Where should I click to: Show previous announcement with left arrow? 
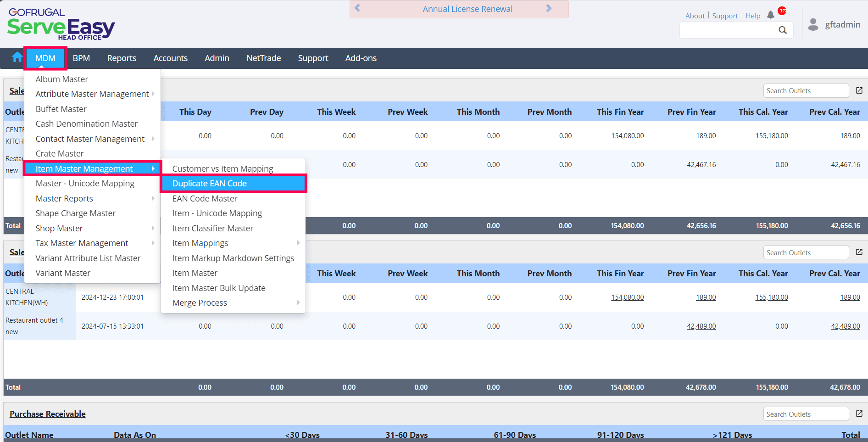(357, 8)
